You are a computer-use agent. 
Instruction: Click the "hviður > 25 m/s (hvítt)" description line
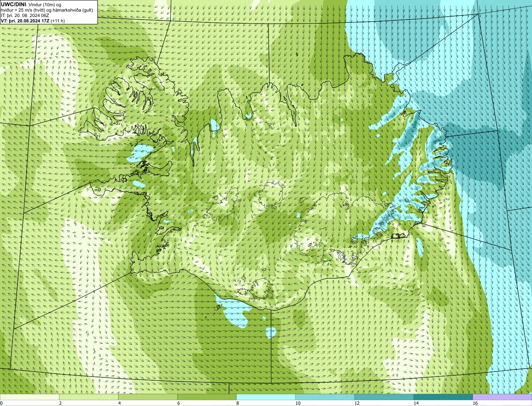click(47, 10)
